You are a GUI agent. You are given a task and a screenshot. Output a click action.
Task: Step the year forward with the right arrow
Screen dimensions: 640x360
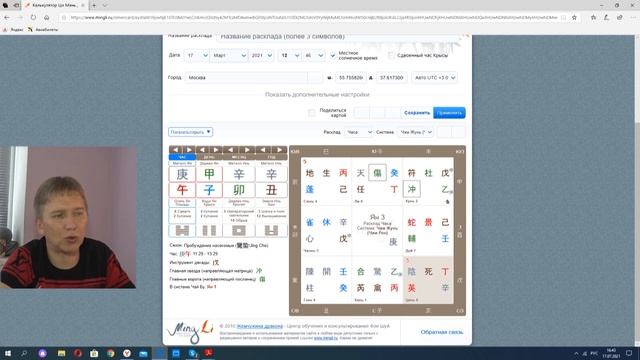(280, 150)
